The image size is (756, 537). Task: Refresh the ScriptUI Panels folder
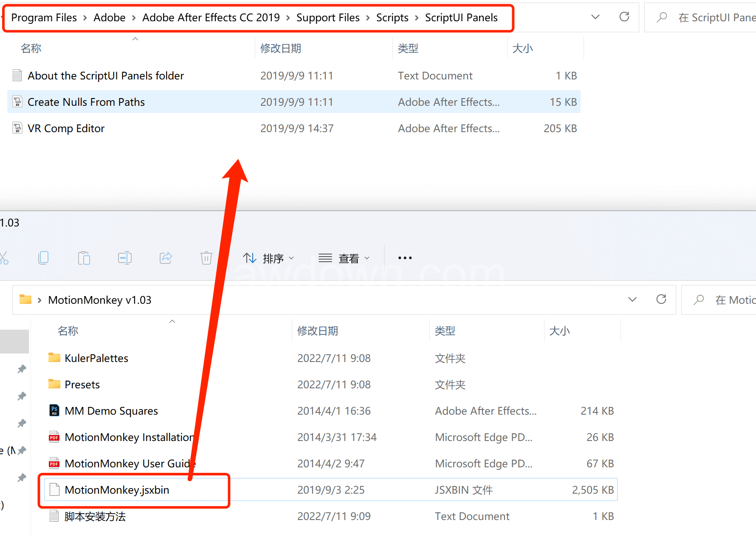(x=624, y=17)
